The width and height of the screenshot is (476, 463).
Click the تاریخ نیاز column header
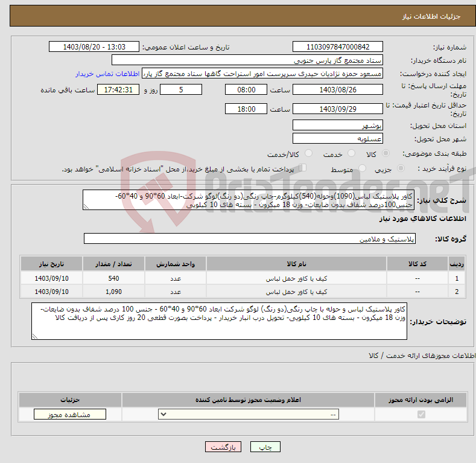pos(52,264)
